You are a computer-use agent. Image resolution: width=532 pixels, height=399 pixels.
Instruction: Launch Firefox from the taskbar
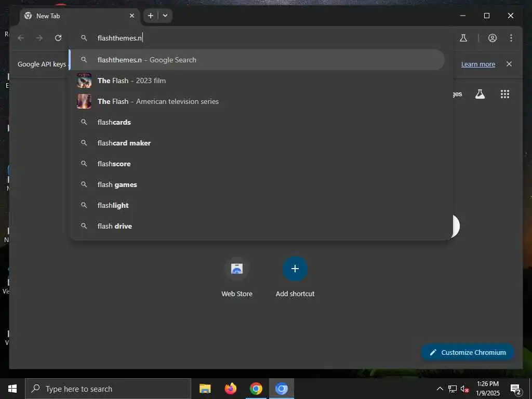click(x=230, y=389)
